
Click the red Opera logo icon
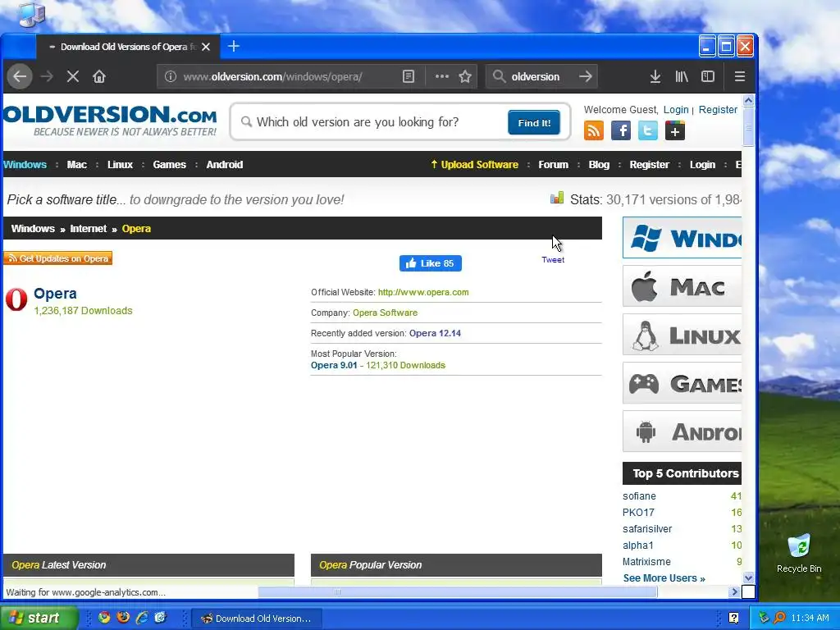[16, 299]
